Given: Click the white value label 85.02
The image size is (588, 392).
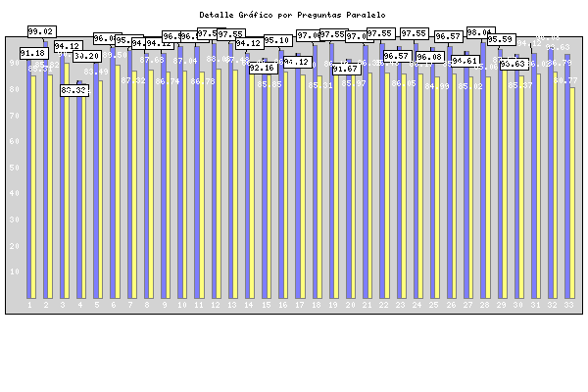Looking at the screenshot, I should [470, 86].
